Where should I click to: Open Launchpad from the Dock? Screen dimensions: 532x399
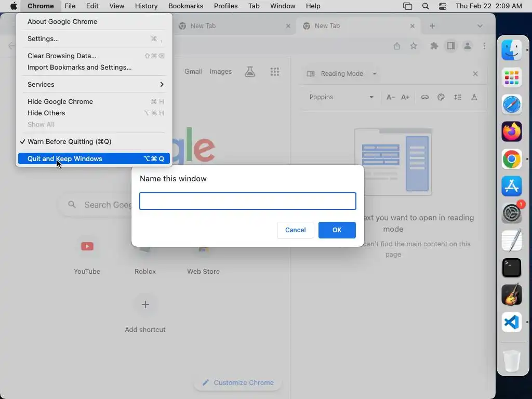point(512,77)
